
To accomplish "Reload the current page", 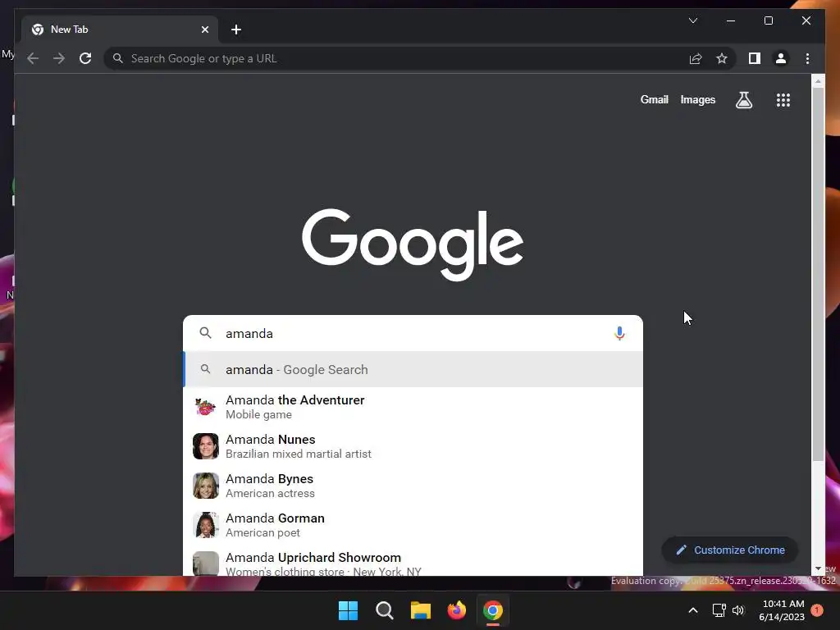I will 85,58.
